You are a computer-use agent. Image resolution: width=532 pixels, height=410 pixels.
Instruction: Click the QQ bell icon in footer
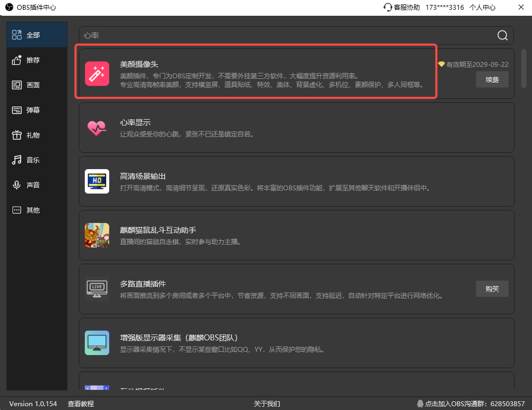coord(420,403)
